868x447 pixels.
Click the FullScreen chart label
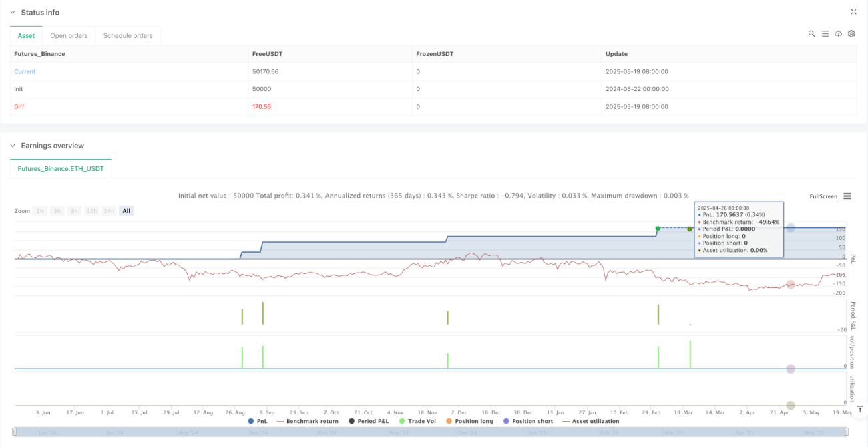click(x=823, y=196)
